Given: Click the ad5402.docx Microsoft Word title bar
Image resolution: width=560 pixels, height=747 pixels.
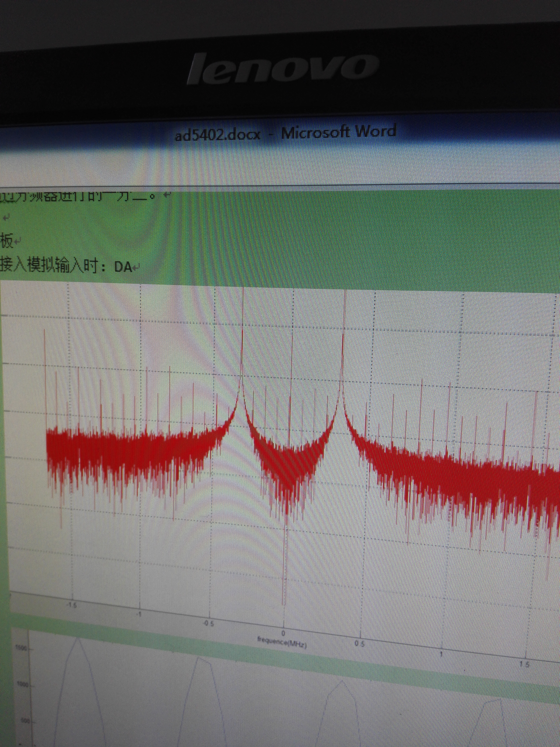Looking at the screenshot, I should pyautogui.click(x=285, y=133).
